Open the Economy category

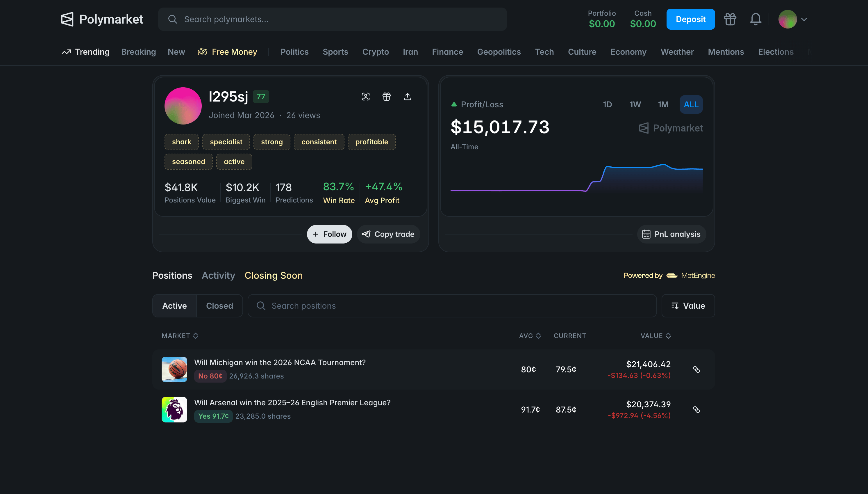coord(628,52)
